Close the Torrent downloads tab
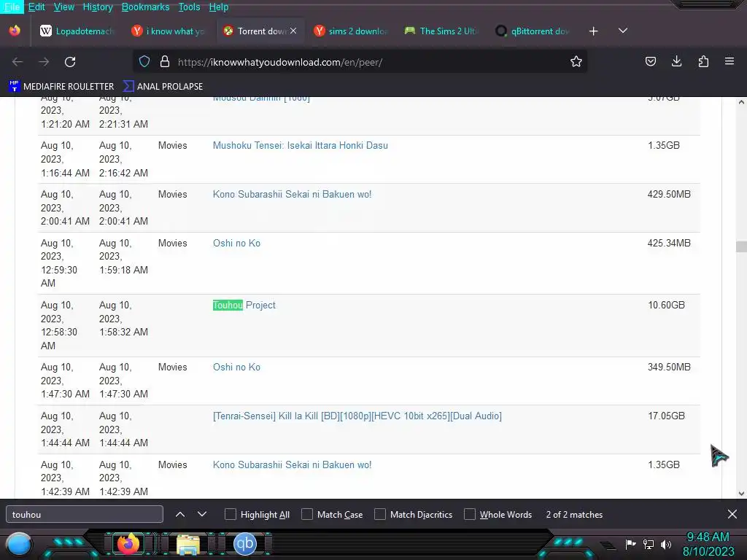The image size is (747, 560). coord(293,31)
